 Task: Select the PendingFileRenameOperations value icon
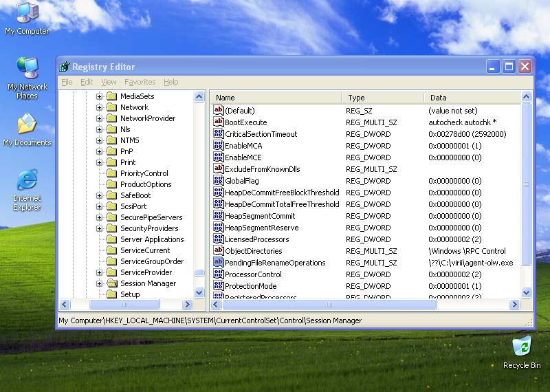tap(218, 263)
